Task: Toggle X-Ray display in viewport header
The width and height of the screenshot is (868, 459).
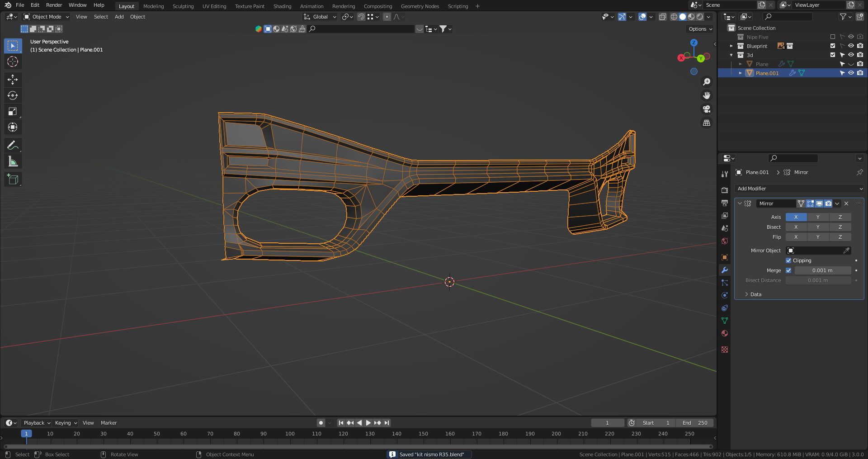Action: point(663,17)
